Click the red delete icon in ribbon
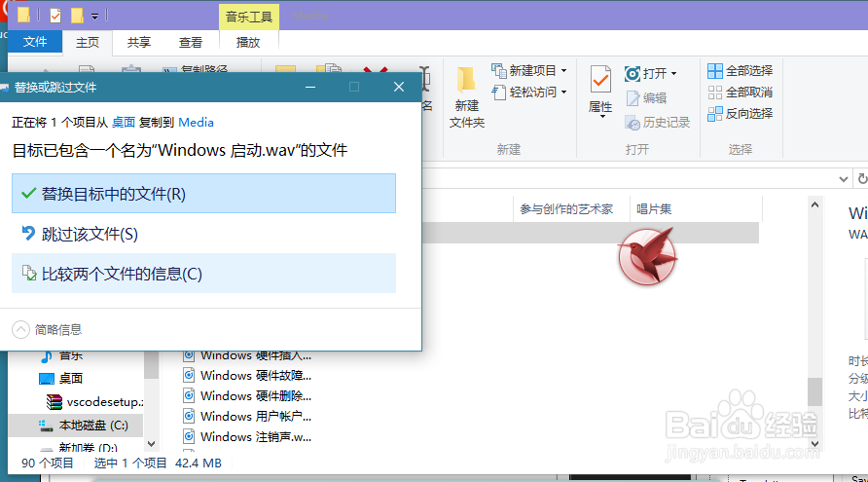The width and height of the screenshot is (868, 482). (376, 70)
